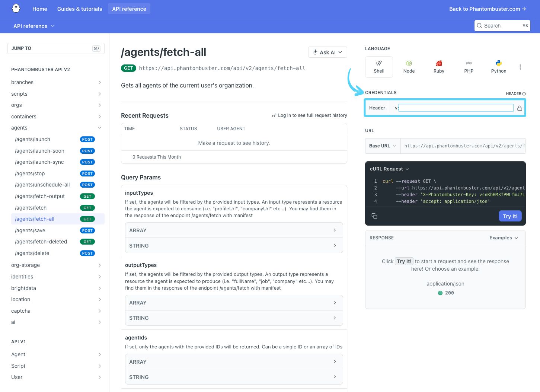Click the POST badge for /agents/launch

[87, 139]
